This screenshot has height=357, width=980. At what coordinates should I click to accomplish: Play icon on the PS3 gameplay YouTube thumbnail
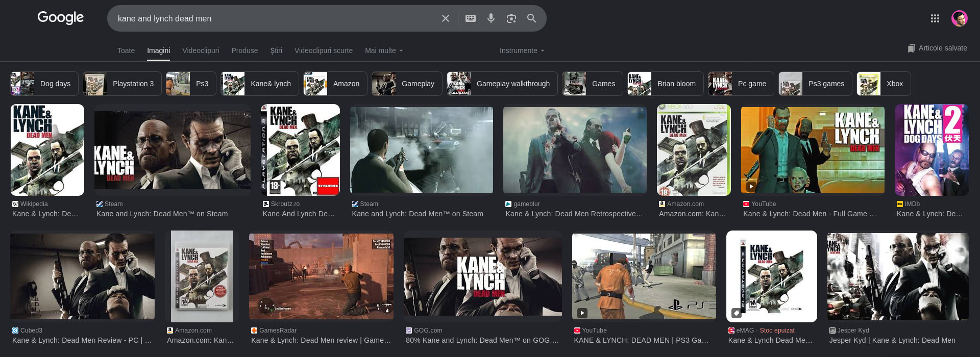(582, 313)
